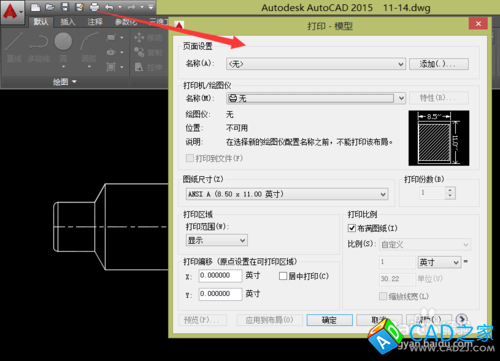Viewport: 500px width, 361px height.
Task: Click the paper size preview thumbnail
Action: [439, 138]
